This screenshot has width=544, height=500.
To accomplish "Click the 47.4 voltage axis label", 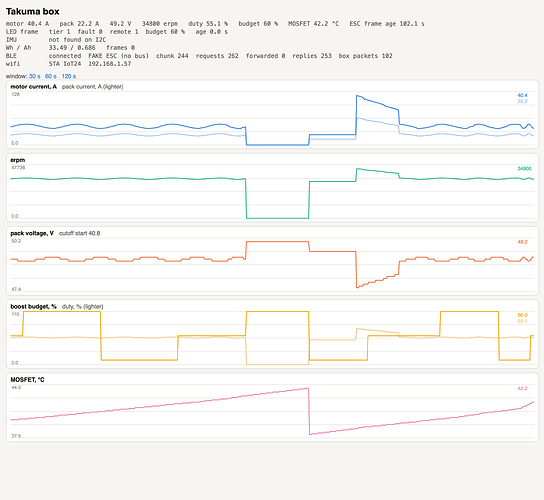I will pos(16,289).
